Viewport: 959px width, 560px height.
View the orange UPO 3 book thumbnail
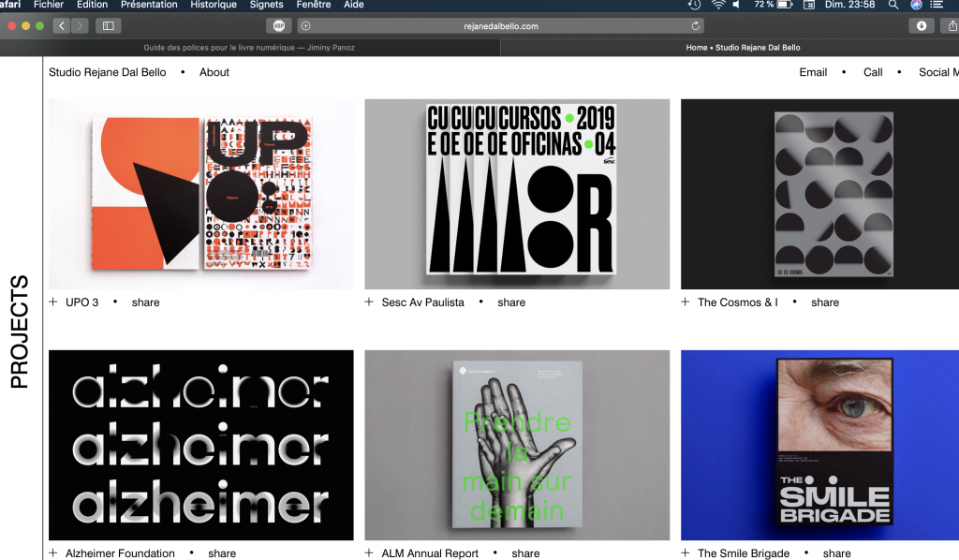(201, 194)
